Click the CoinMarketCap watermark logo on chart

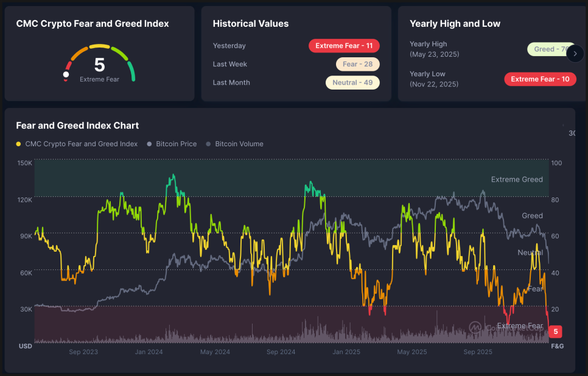(475, 328)
